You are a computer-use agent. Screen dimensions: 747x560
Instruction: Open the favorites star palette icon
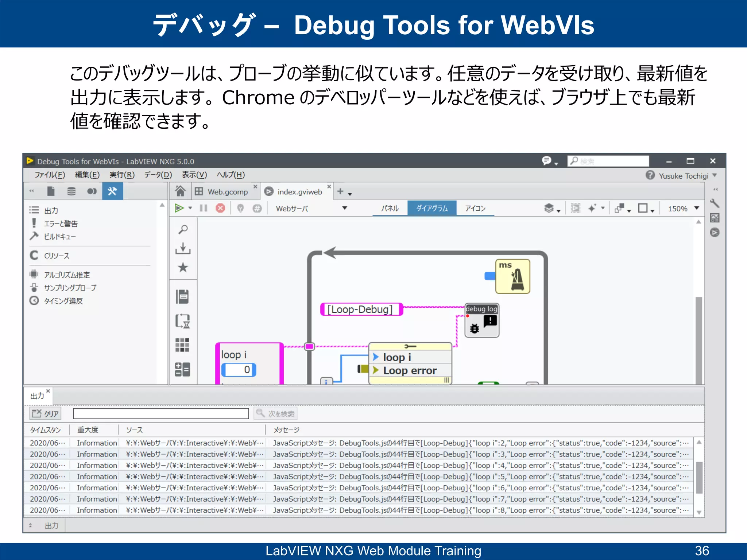[183, 267]
